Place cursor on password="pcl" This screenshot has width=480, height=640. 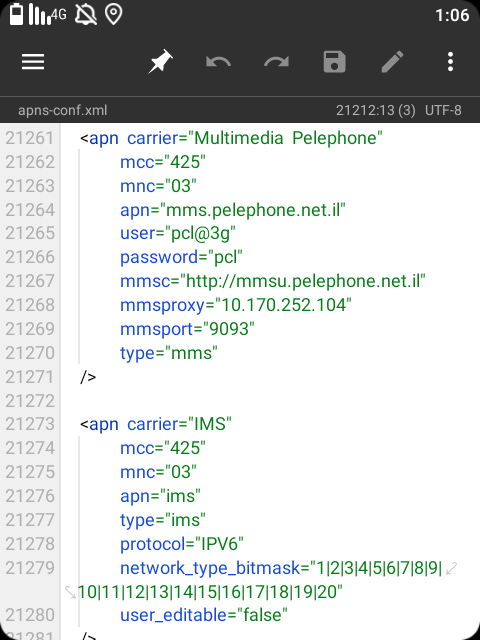[x=182, y=257]
